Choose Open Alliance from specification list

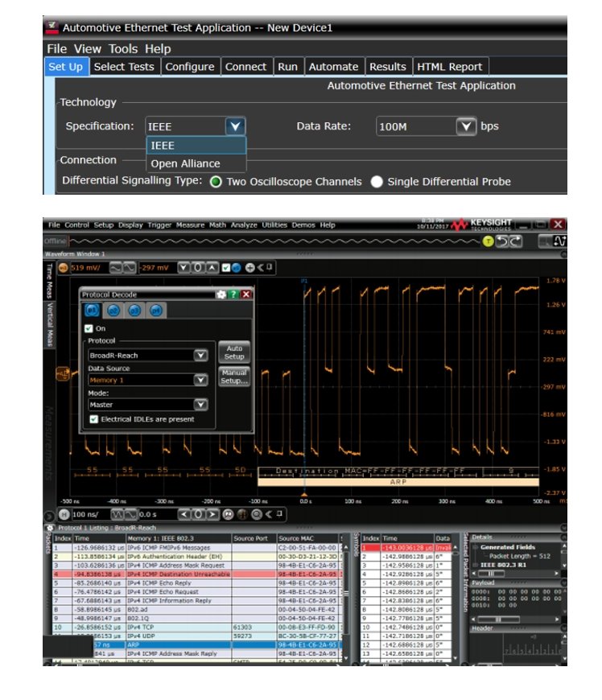pos(185,163)
